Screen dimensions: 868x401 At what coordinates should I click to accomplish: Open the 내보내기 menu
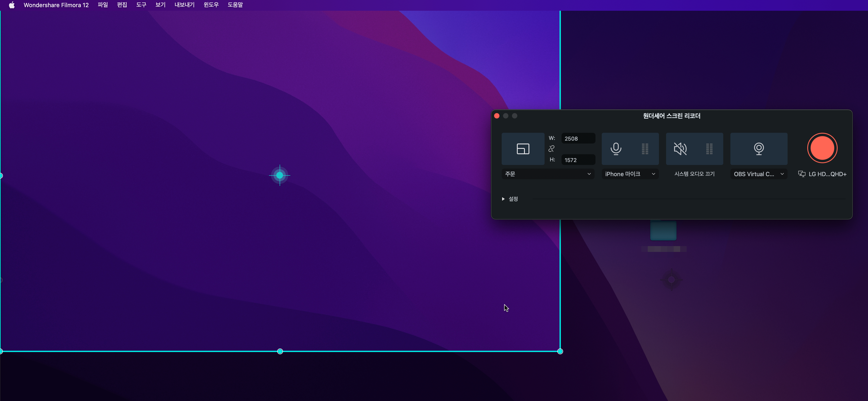[184, 5]
